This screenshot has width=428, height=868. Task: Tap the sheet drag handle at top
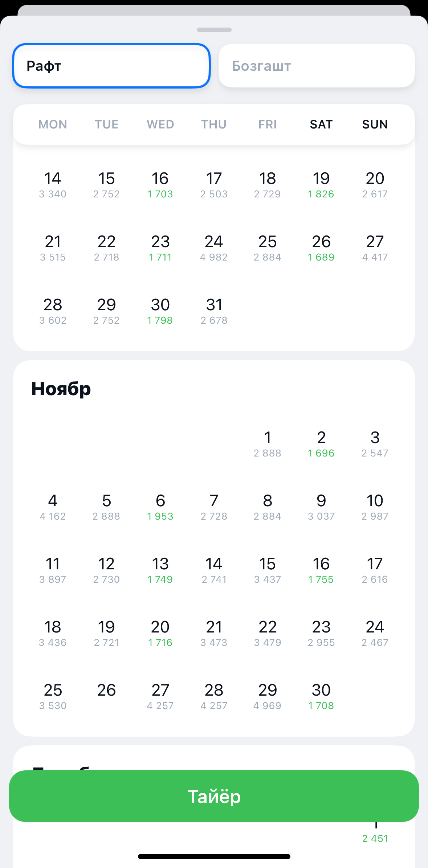tap(214, 30)
